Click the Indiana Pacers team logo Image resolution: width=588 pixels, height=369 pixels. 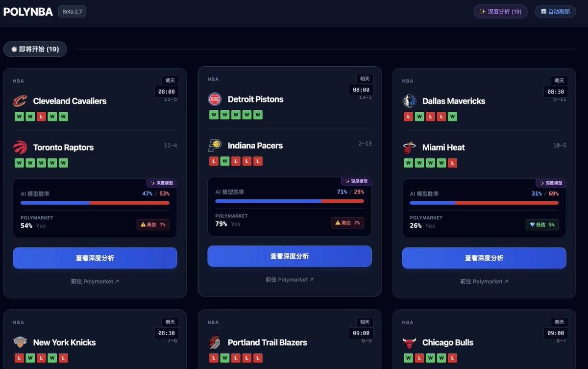(214, 146)
